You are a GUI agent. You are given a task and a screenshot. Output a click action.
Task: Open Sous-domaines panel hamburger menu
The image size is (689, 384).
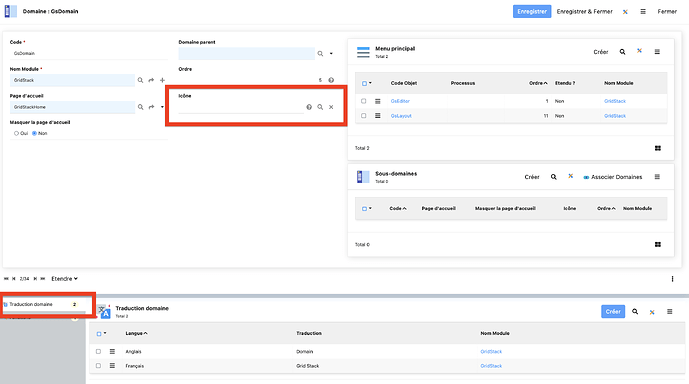click(657, 177)
